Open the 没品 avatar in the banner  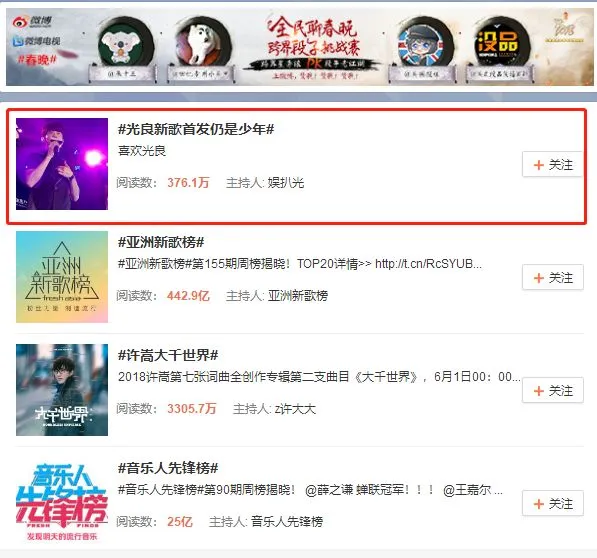498,43
